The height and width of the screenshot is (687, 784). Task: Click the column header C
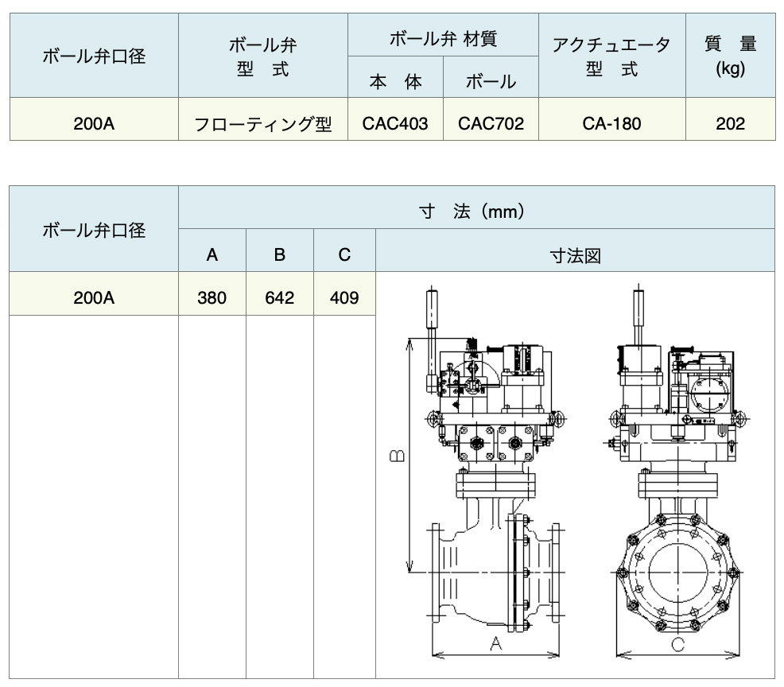coord(344,250)
